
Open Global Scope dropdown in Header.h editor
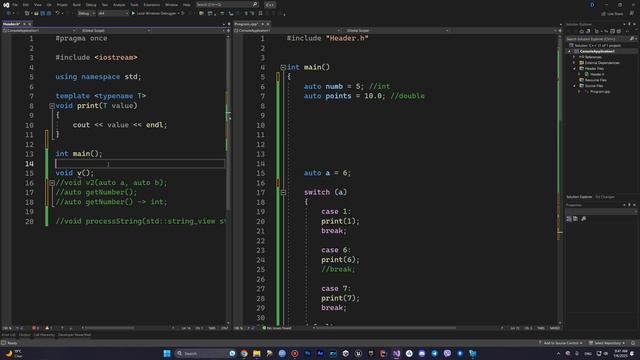tap(116, 31)
